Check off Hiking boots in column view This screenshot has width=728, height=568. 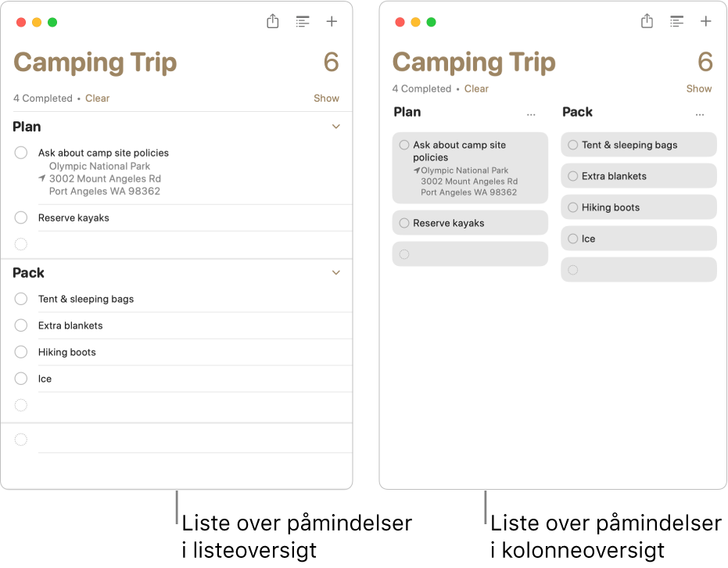click(x=573, y=207)
